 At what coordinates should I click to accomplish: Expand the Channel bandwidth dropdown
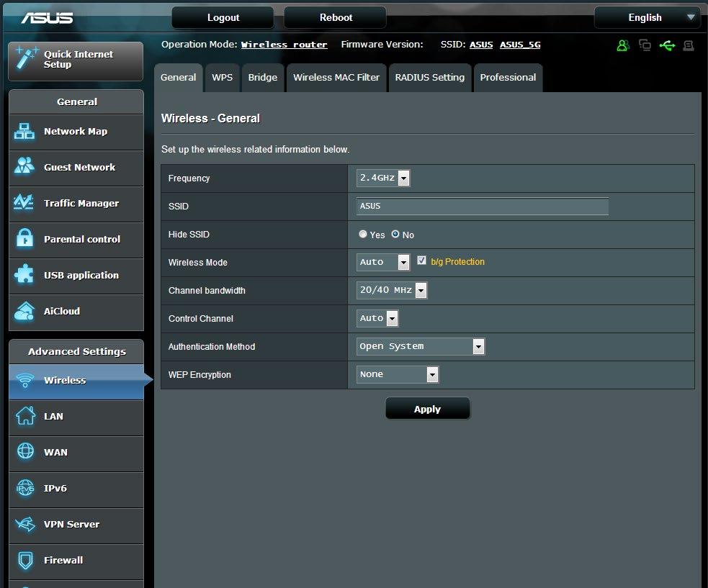[392, 290]
